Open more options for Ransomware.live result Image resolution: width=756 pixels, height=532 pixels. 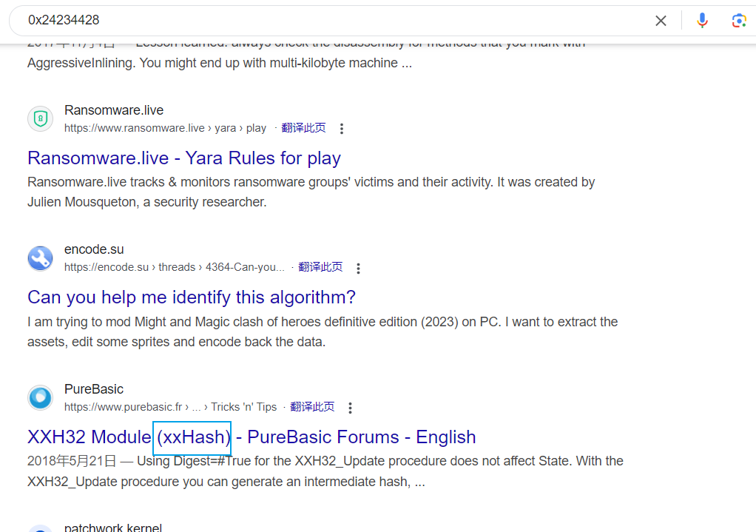341,129
